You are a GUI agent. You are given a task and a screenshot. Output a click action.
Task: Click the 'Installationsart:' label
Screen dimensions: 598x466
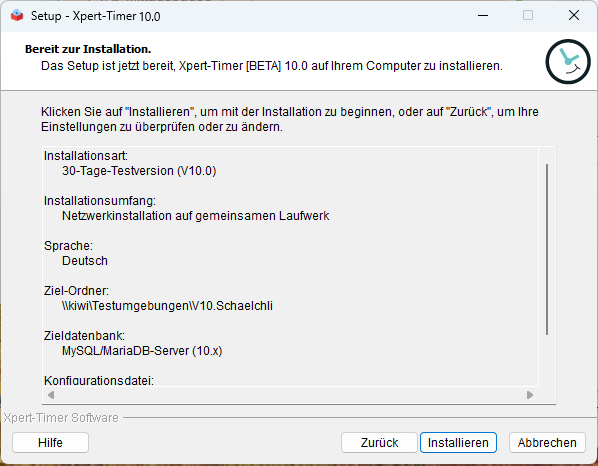[86, 156]
